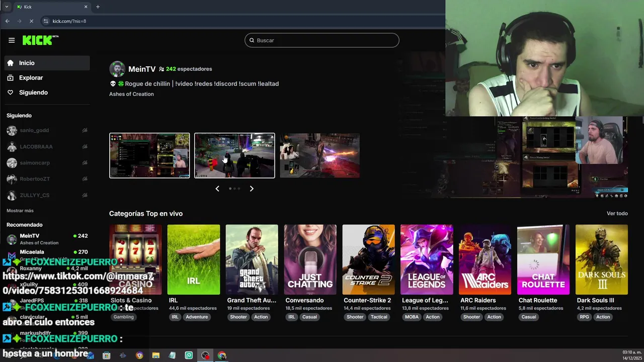Open Google Chrome from the taskbar

pos(222,355)
